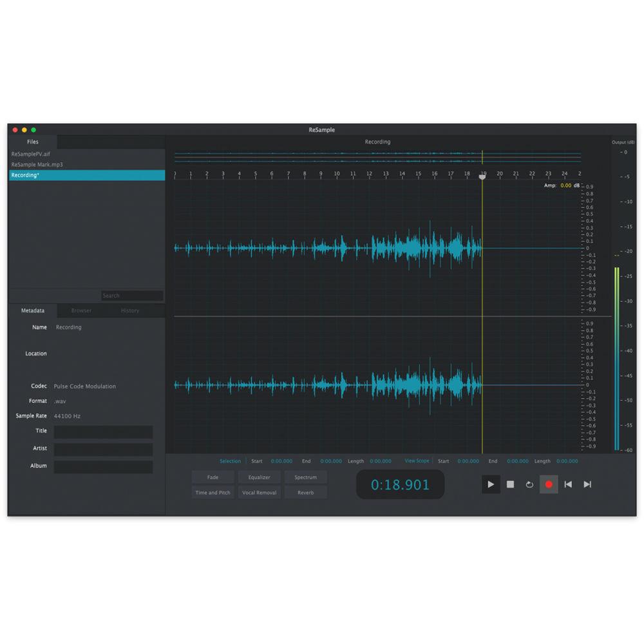This screenshot has width=644, height=644.
Task: Open the Equalizer effect
Action: [259, 477]
